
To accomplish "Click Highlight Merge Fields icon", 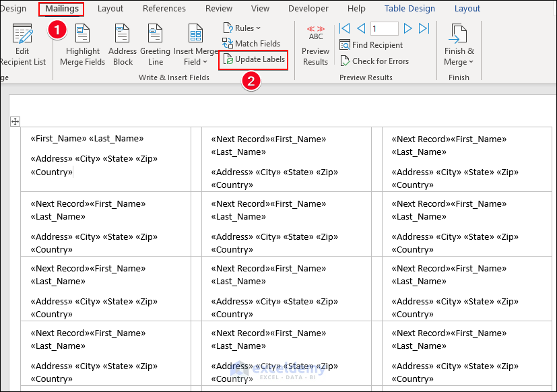I will [x=83, y=34].
